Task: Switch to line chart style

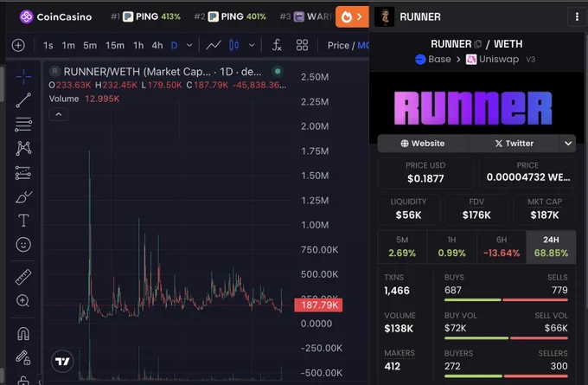Action: 214,45
